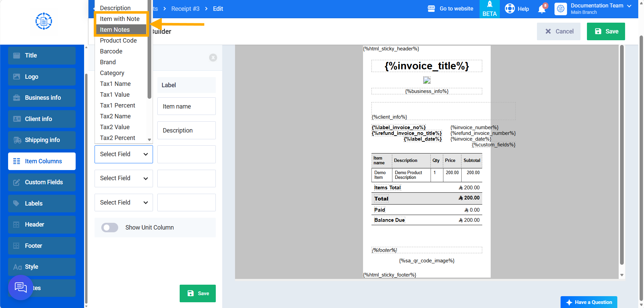Select the Tax2 Value option
Screen dimensions: 644x308
click(x=121, y=127)
